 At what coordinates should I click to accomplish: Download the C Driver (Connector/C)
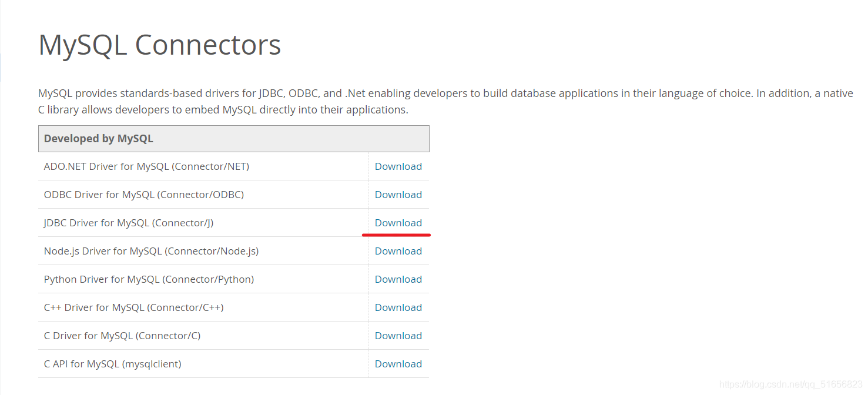(398, 336)
